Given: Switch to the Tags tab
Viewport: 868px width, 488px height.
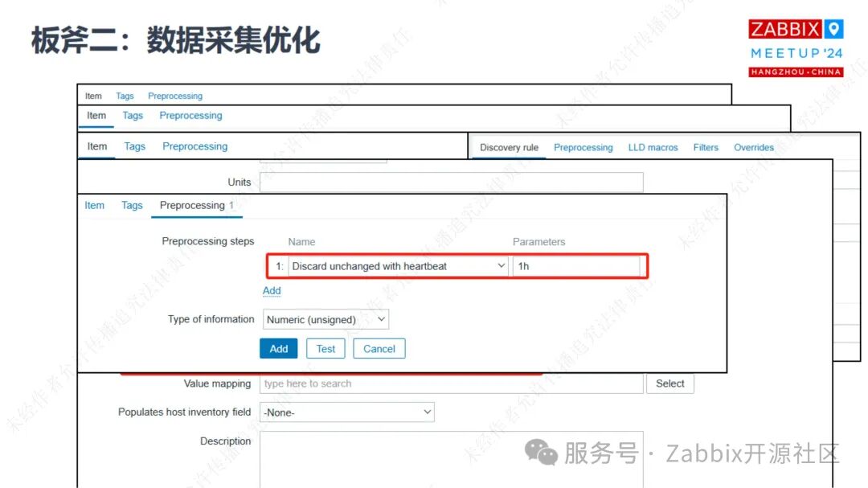Looking at the screenshot, I should tap(131, 205).
